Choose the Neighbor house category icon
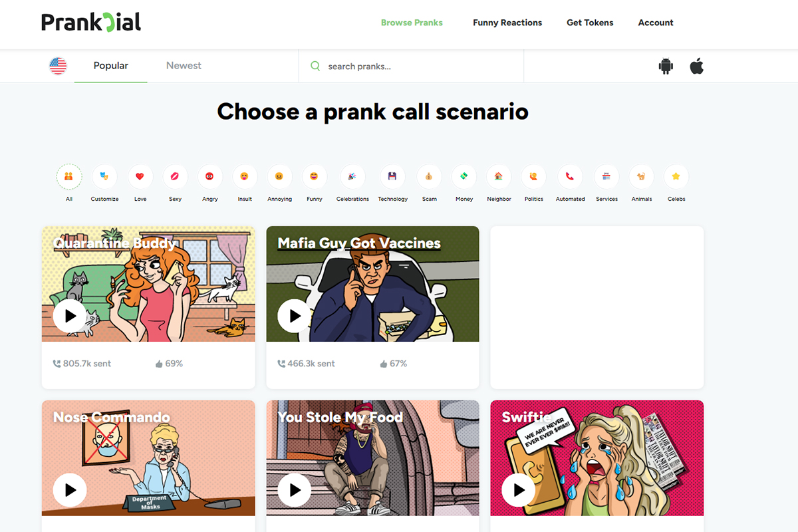 (499, 177)
